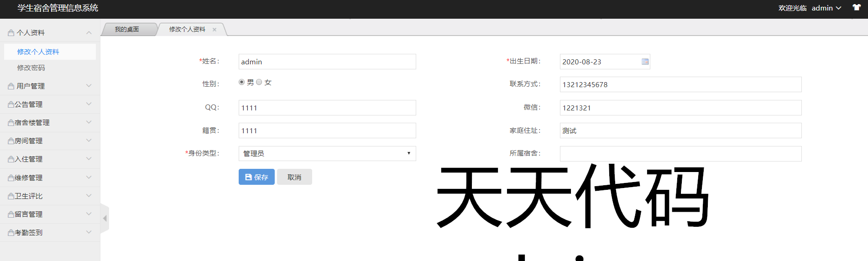
Task: Click the lock icon beside 考勤签到
Action: [x=11, y=233]
